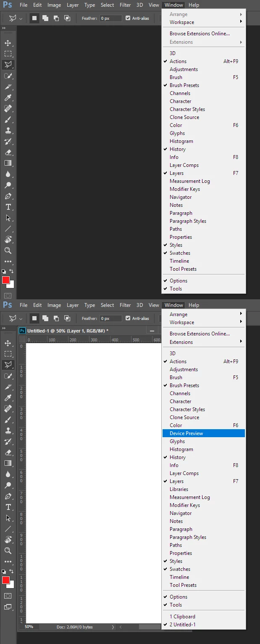
Task: Open tool preset picker arrow in Untitled-1 window
Action: tap(21, 319)
